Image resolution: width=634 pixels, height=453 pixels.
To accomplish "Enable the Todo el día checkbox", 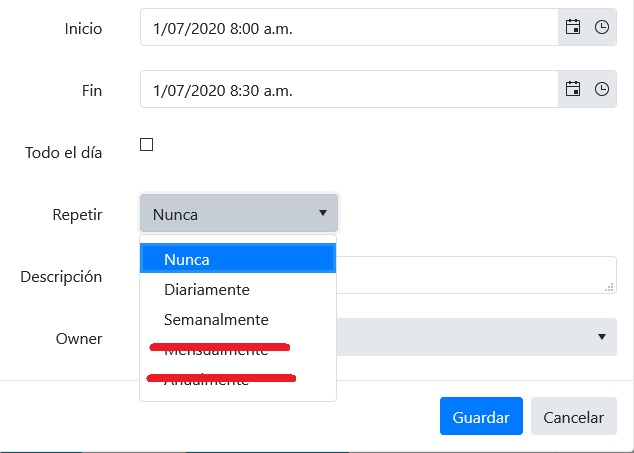I will point(147,145).
